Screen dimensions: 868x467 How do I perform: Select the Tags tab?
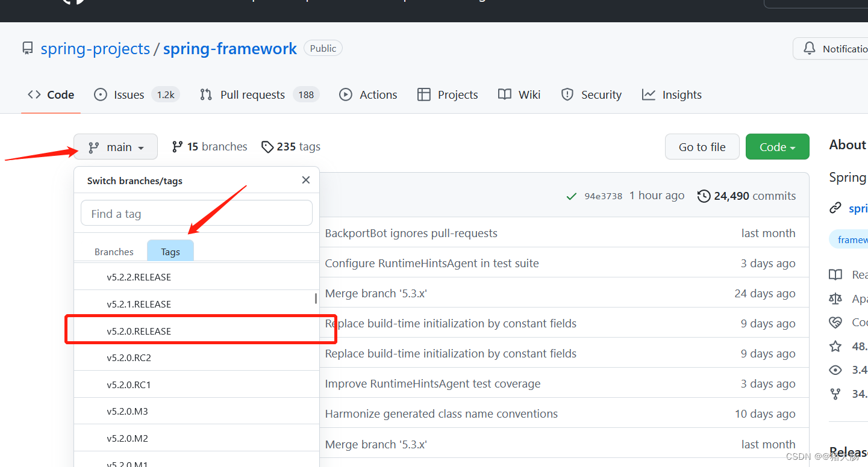coord(170,252)
